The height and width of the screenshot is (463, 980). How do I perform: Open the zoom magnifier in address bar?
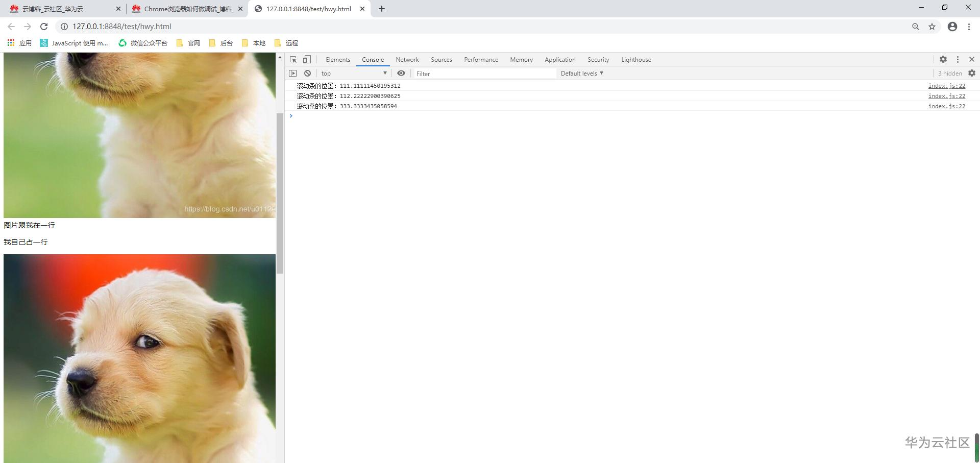[x=916, y=27]
